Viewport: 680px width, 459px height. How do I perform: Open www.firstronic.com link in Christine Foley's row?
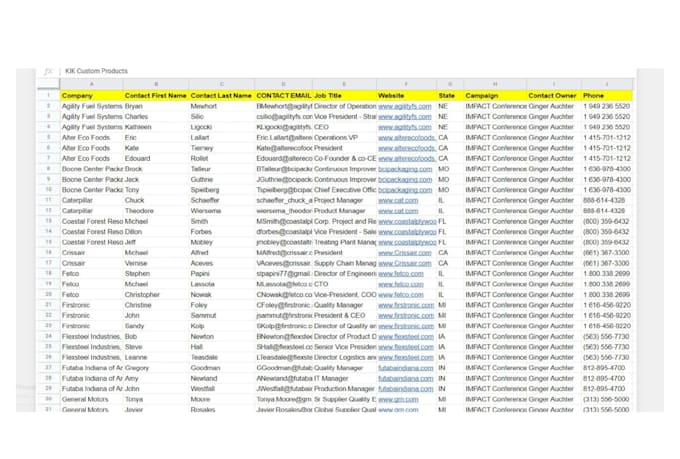tap(406, 305)
